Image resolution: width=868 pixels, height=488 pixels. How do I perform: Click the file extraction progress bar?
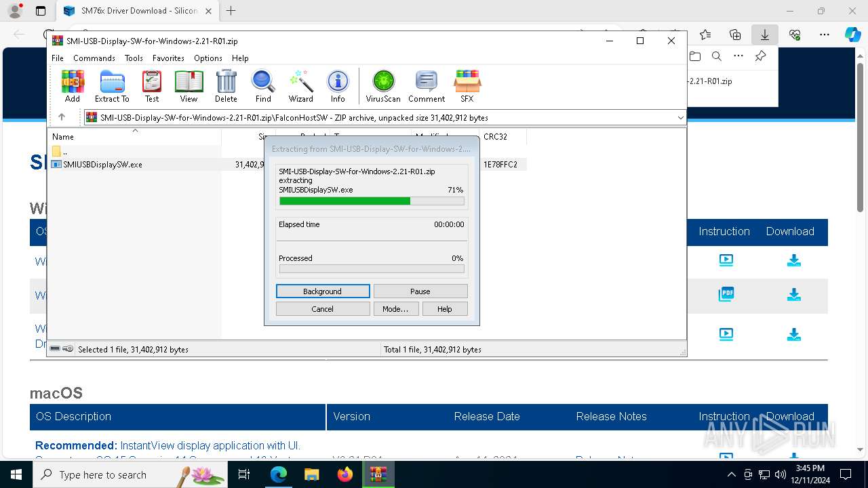372,201
